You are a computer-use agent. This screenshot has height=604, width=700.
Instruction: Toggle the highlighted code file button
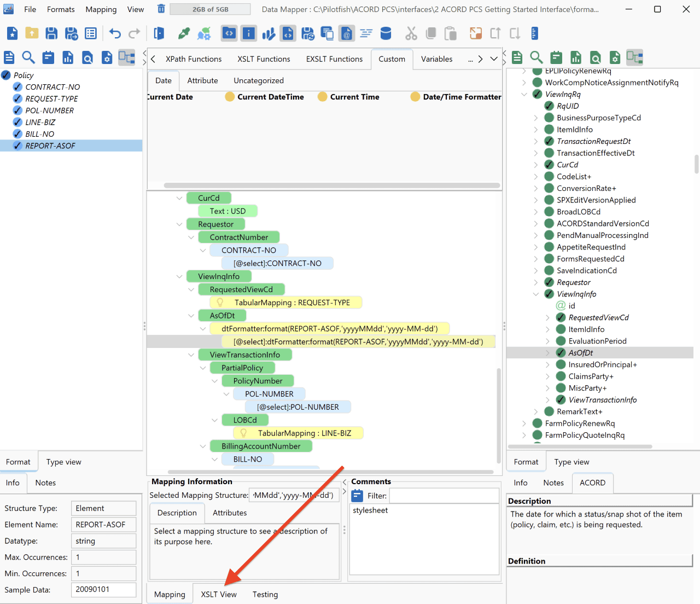(288, 33)
